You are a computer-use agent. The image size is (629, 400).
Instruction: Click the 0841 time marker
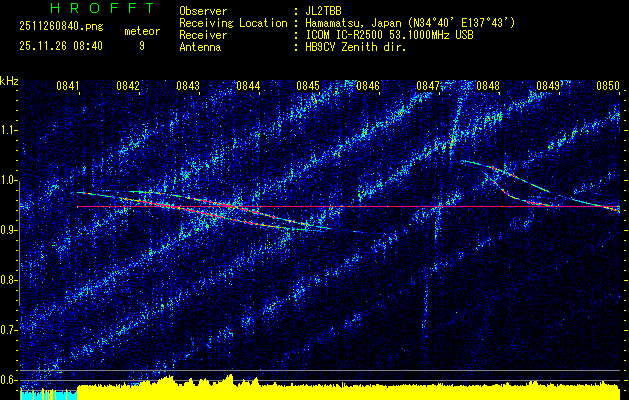click(68, 86)
